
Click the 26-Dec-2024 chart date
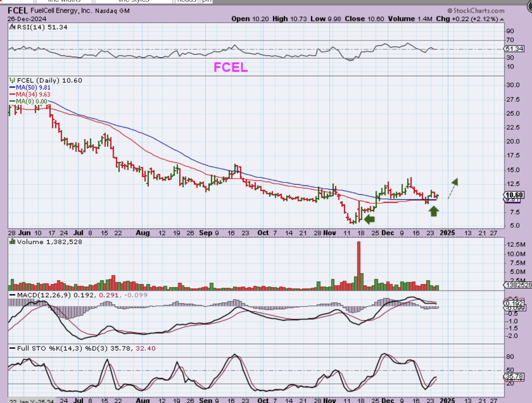click(27, 19)
